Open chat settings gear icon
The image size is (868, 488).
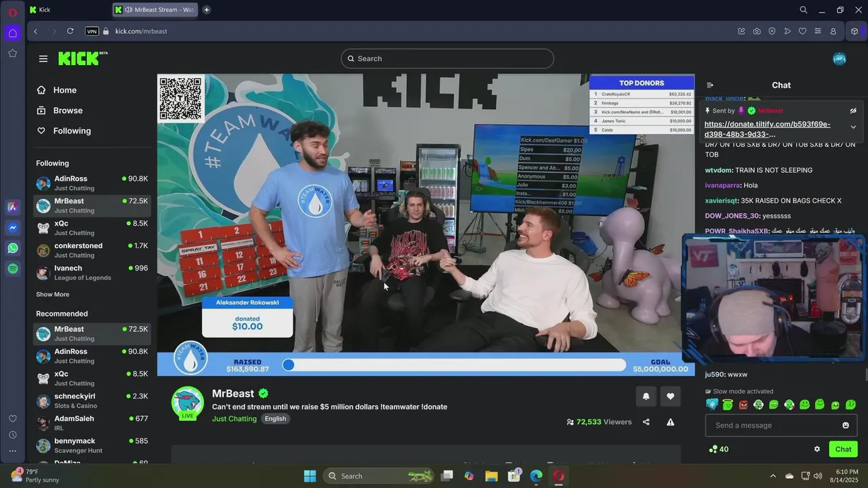(x=817, y=449)
